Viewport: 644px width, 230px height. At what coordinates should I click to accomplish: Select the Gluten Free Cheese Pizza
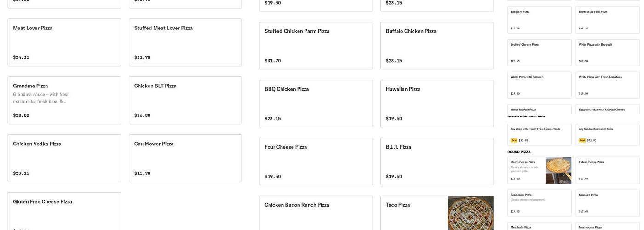[64, 212]
